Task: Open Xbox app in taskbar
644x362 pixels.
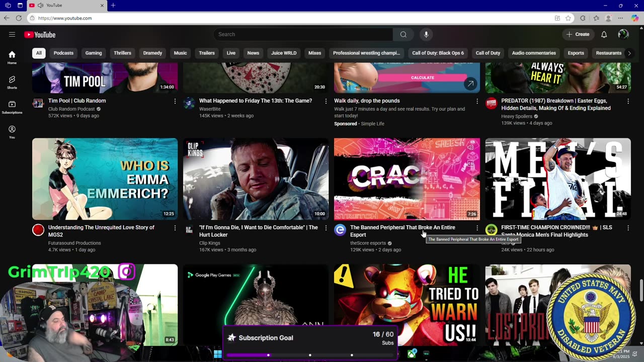Action: tap(412, 354)
